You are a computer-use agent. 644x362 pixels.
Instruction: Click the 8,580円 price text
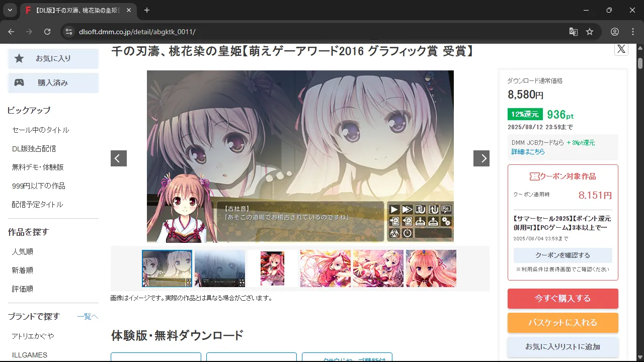pos(526,95)
